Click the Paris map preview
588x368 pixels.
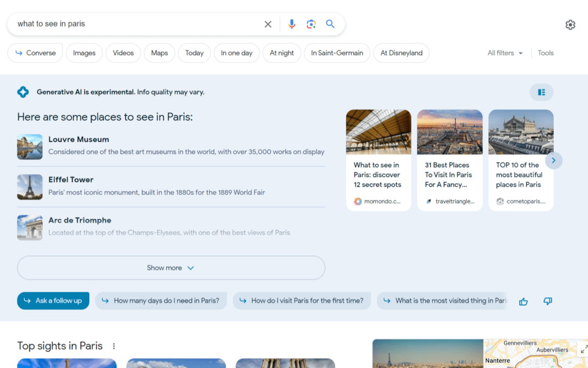point(536,354)
